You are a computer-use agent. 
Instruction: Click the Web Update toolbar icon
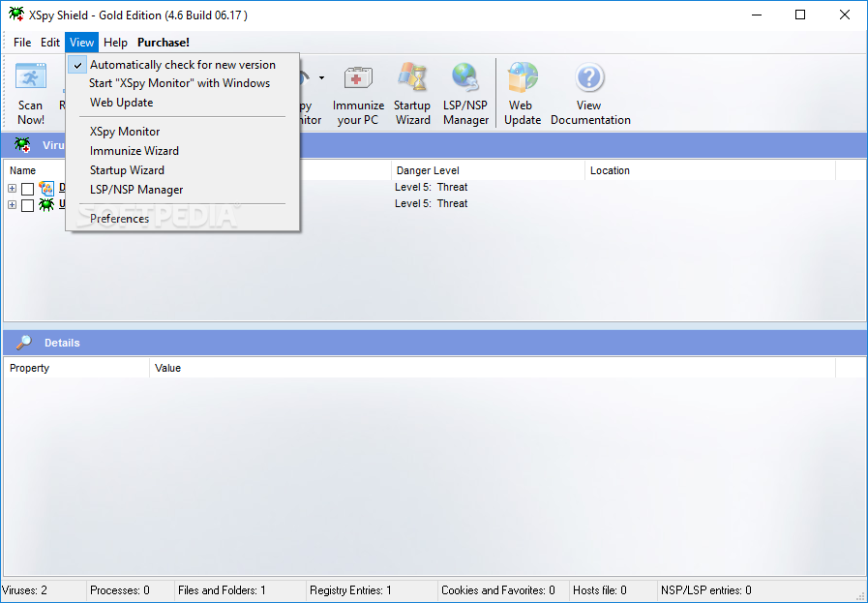[522, 77]
